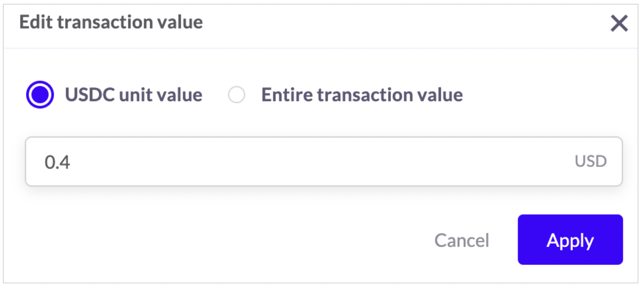Click the USD currency suffix in the field

(x=590, y=161)
